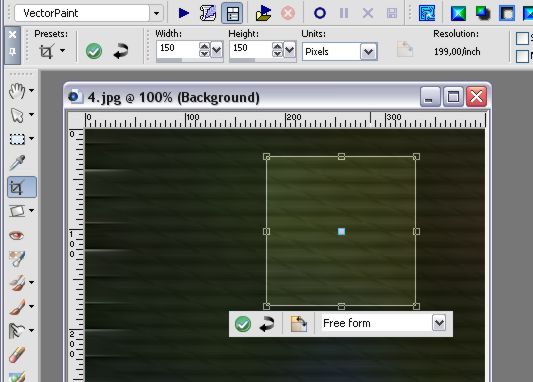533x382 pixels.
Task: Reset crop via floating toolbar arrow
Action: click(267, 324)
